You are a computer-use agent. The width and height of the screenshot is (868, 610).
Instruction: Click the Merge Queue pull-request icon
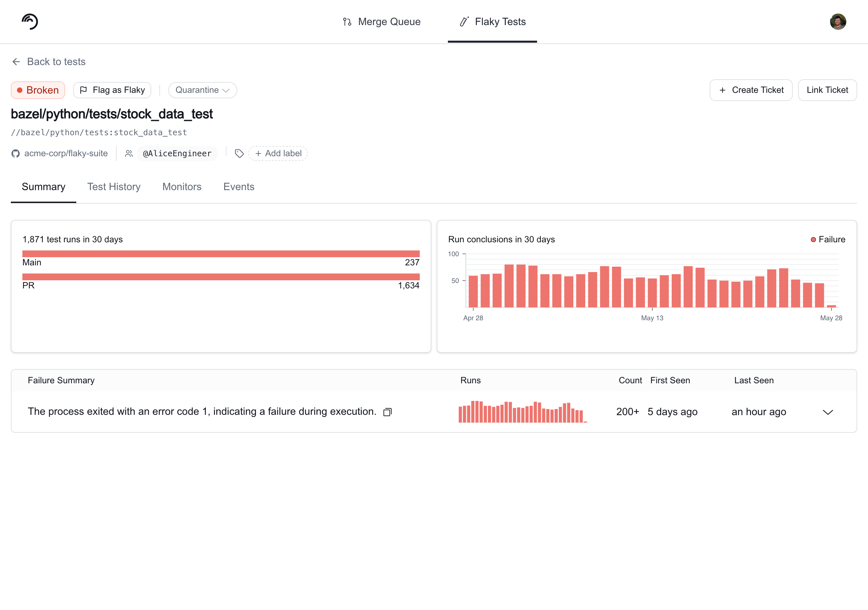[x=347, y=22]
